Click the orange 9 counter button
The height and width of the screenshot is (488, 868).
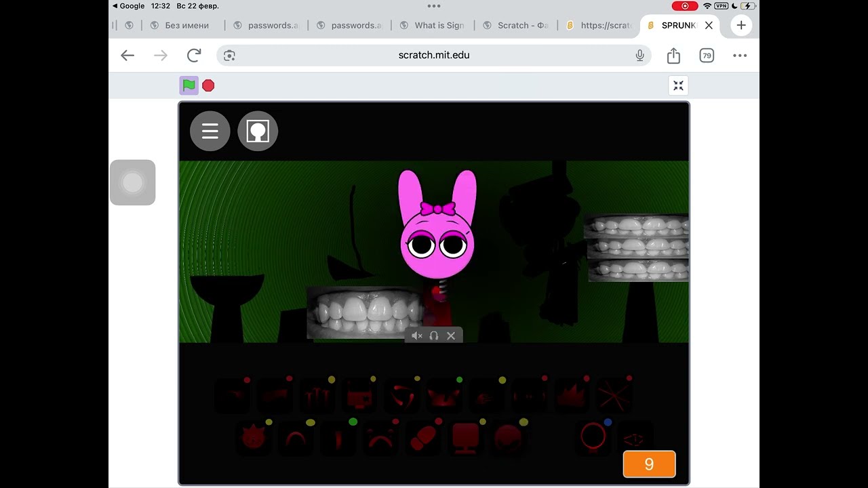pos(649,464)
